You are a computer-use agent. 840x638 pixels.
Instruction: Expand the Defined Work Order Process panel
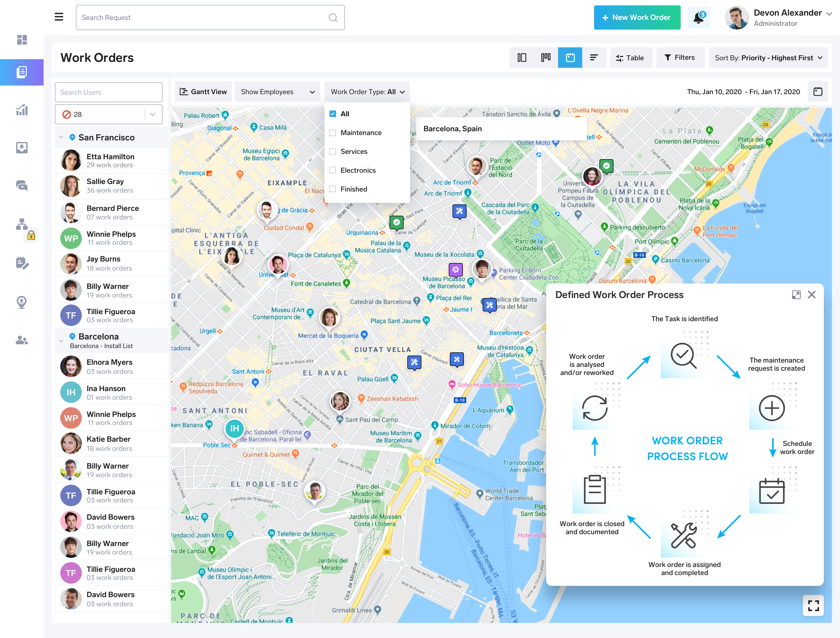(796, 295)
